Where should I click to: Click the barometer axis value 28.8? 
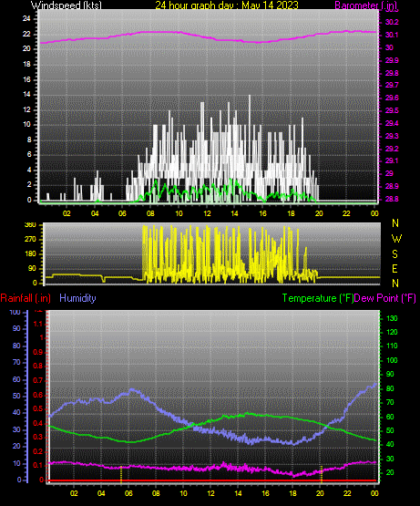[392, 199]
